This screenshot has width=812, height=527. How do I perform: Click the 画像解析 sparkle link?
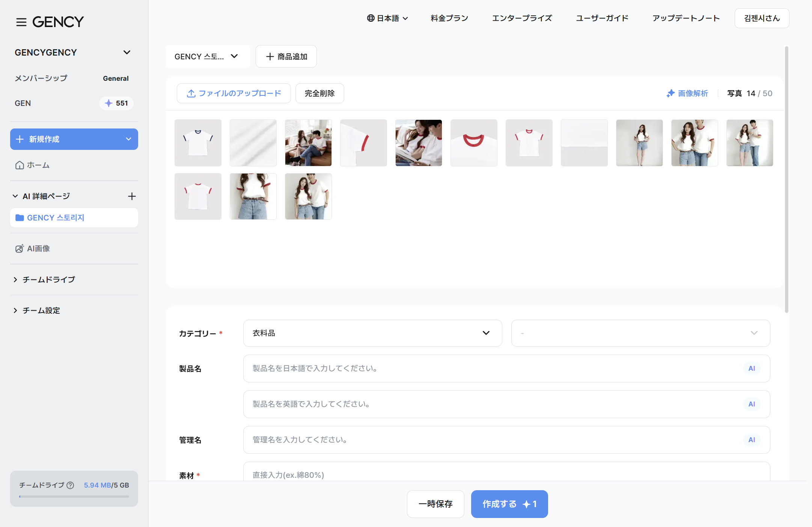[687, 94]
